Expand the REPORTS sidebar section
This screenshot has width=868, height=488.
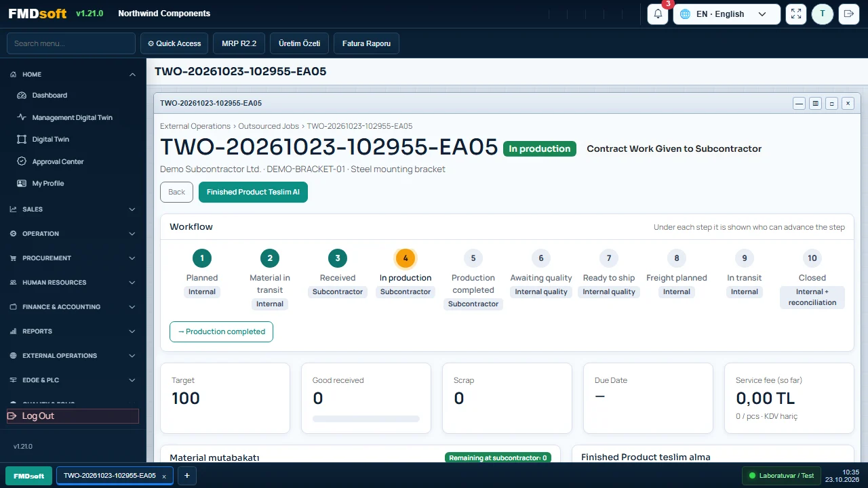pyautogui.click(x=73, y=331)
